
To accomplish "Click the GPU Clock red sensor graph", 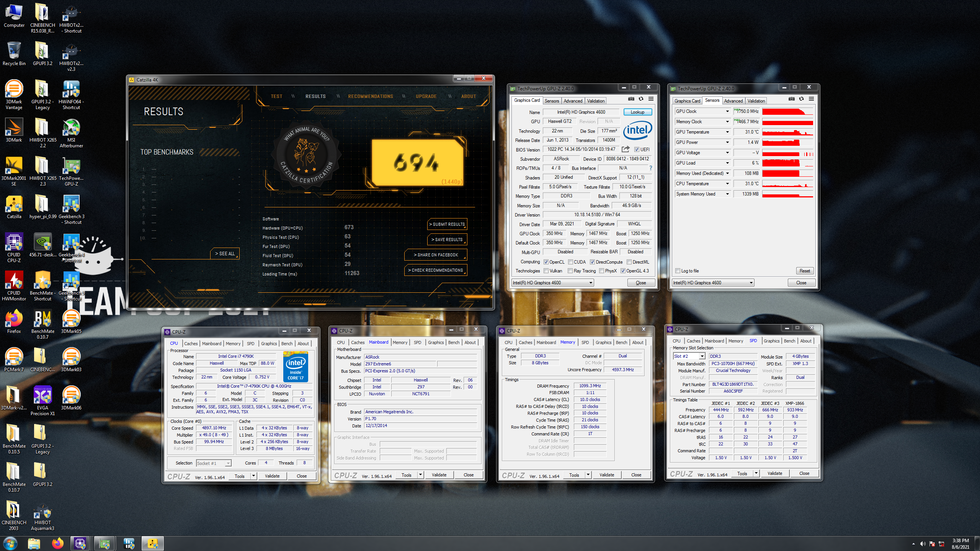I will click(787, 111).
